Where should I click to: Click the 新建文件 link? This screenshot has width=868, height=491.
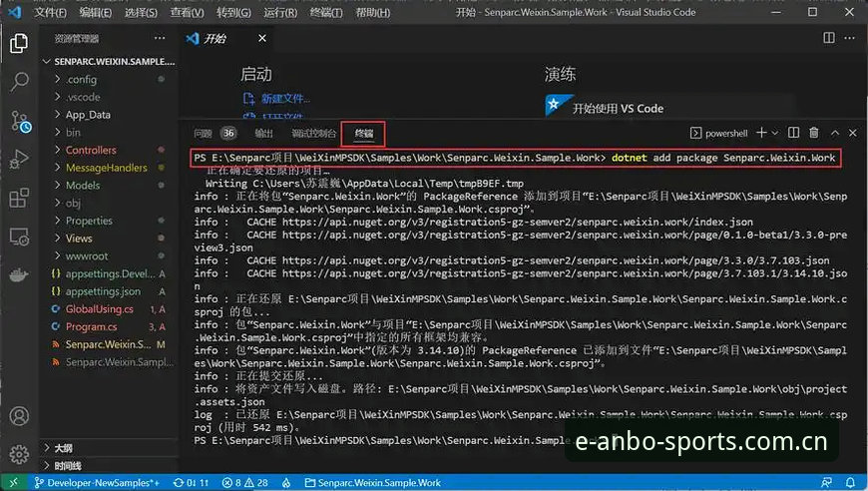coord(284,99)
